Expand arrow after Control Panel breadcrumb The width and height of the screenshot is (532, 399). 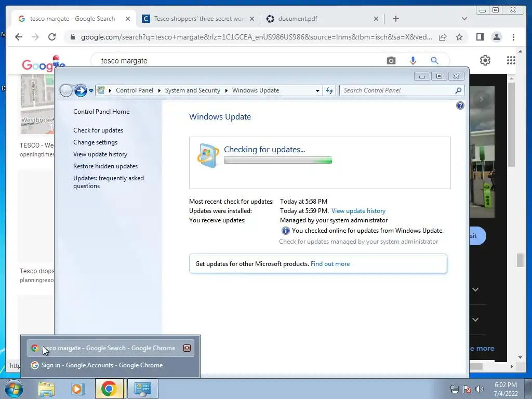click(159, 90)
